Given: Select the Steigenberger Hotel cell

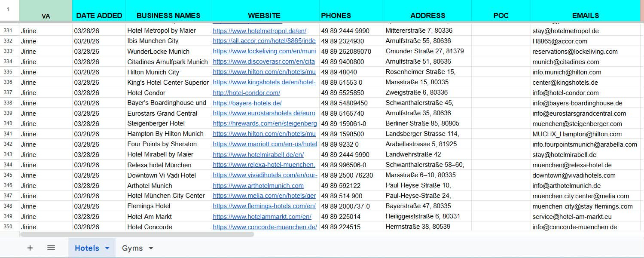Looking at the screenshot, I should click(x=168, y=123).
